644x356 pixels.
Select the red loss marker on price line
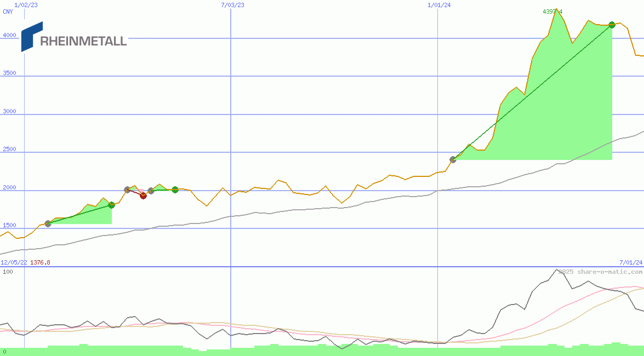[x=143, y=196]
